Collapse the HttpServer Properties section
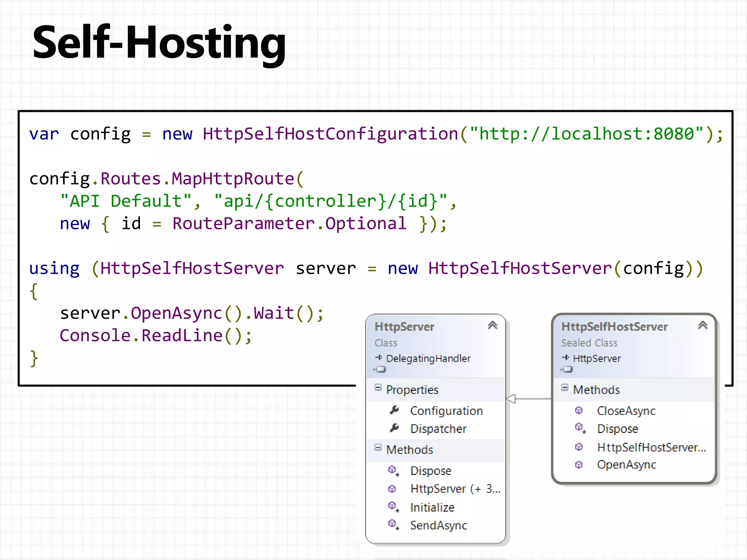The width and height of the screenshot is (747, 560). (378, 388)
